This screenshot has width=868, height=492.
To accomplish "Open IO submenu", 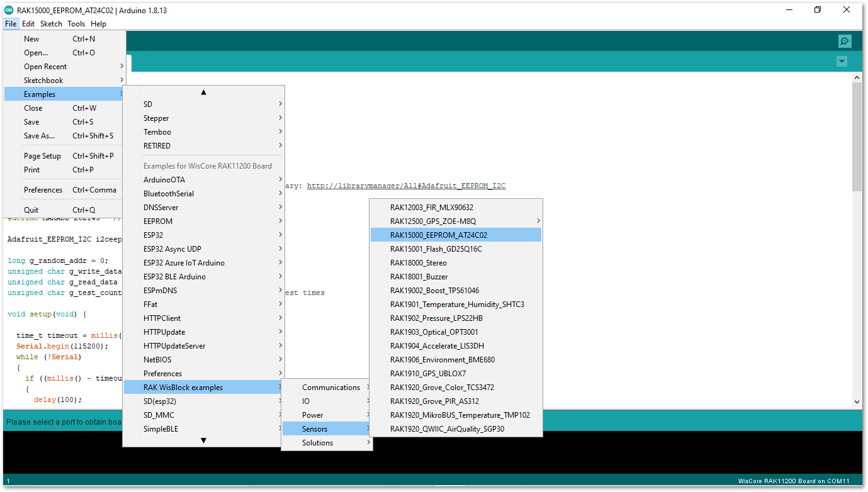I will [x=327, y=401].
